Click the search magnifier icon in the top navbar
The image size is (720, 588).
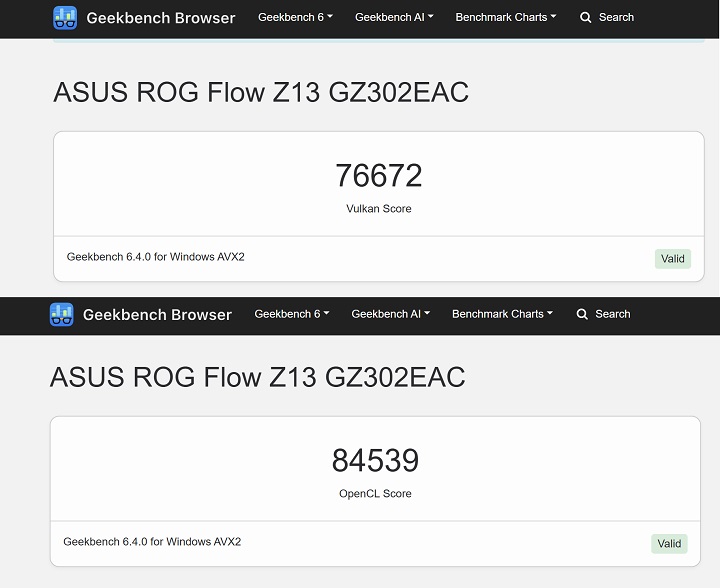click(x=585, y=17)
